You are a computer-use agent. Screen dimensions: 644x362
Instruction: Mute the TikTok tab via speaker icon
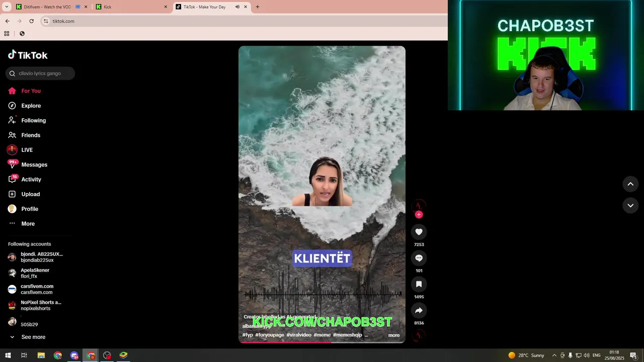(x=237, y=7)
